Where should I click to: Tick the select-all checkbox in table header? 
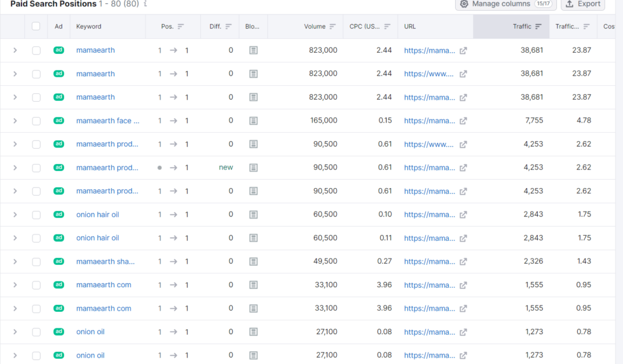(36, 27)
